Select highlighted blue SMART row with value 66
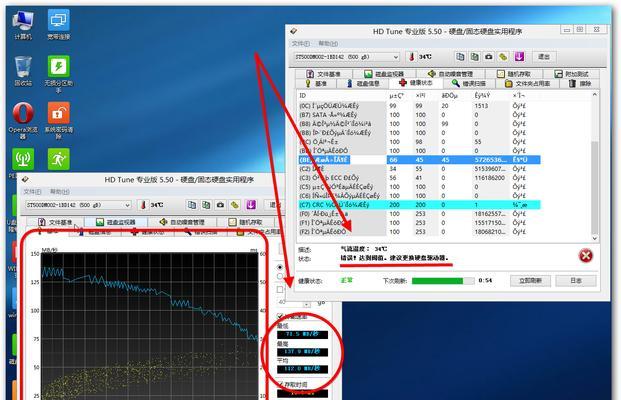621x400 pixels. coord(419,160)
